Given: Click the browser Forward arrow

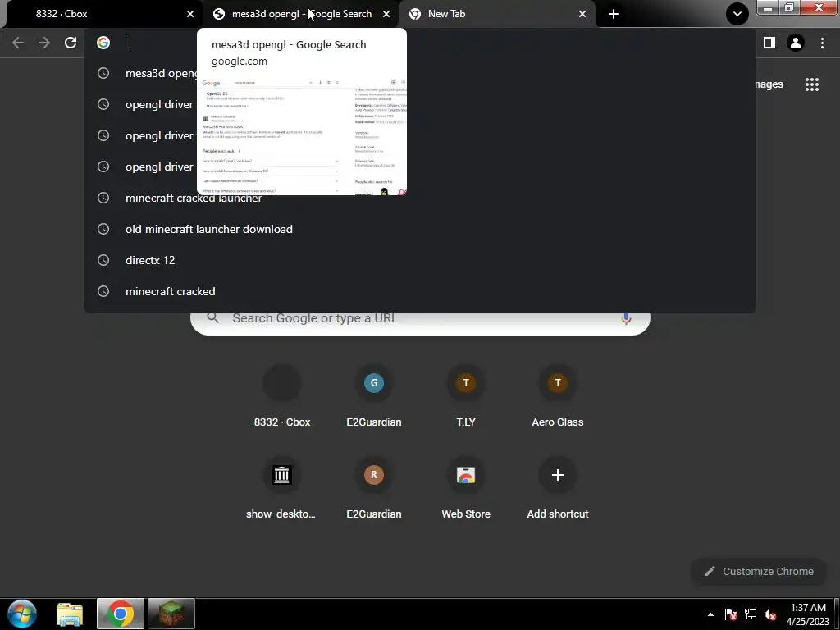Looking at the screenshot, I should 44,43.
